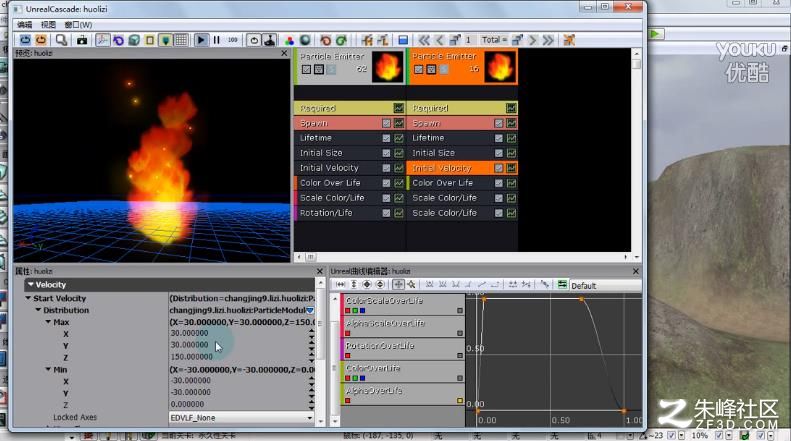Click the green Create Tab curve icon
The width and height of the screenshot is (791, 441).
click(x=562, y=285)
